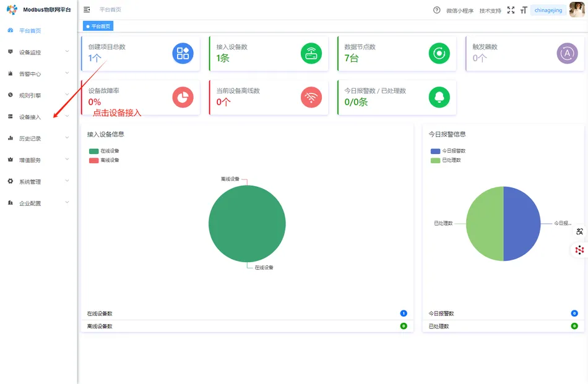Open the 微信小程序 link
Viewport: 588px width, 384px height.
click(460, 11)
